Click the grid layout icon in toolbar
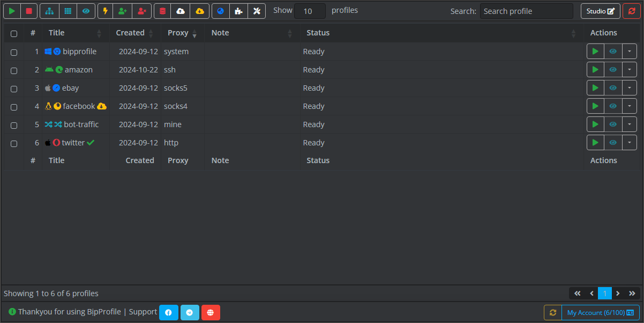This screenshot has width=644, height=323. [68, 11]
